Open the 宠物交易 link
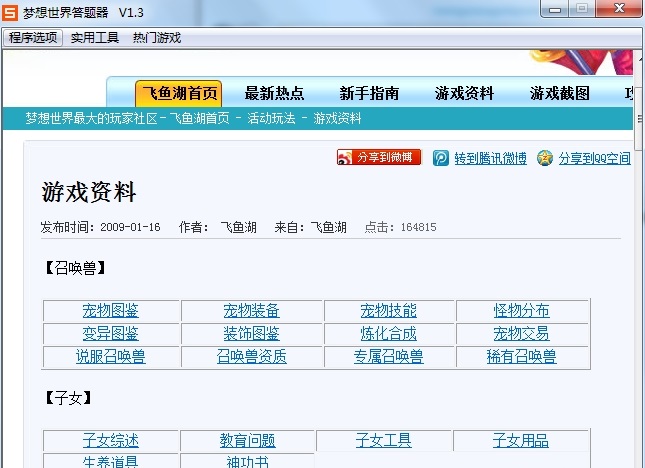 522,334
